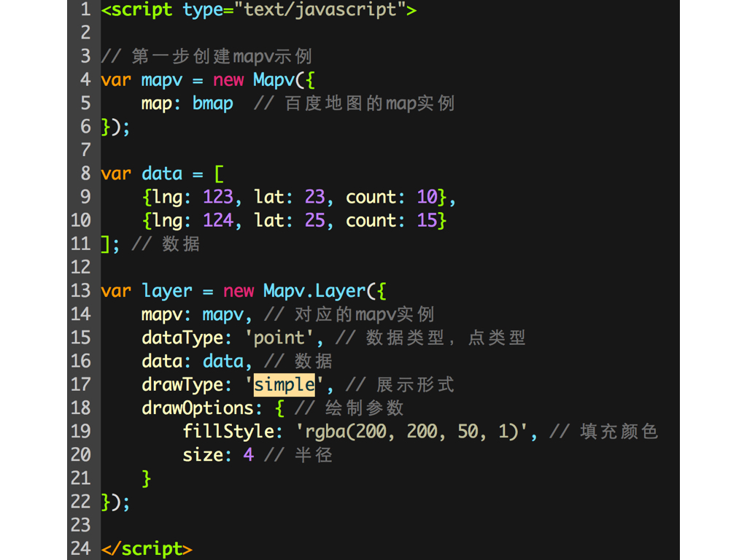Click line number 24 in the gutter

(80, 548)
